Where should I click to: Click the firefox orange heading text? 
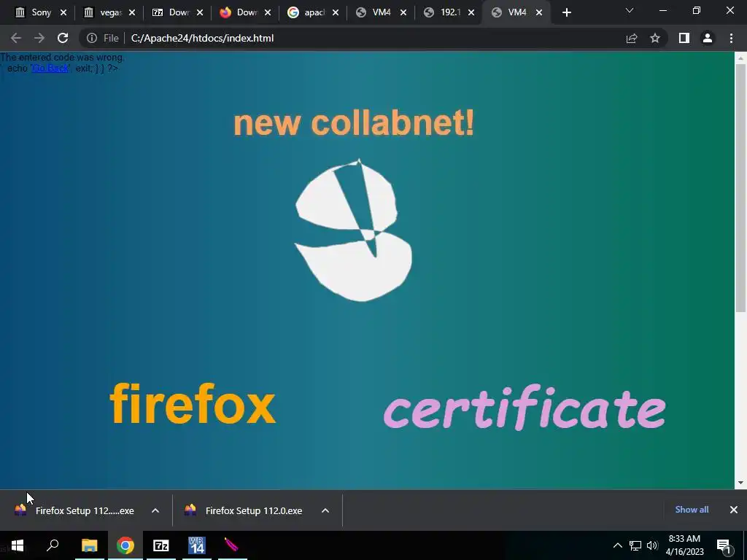[x=193, y=403]
